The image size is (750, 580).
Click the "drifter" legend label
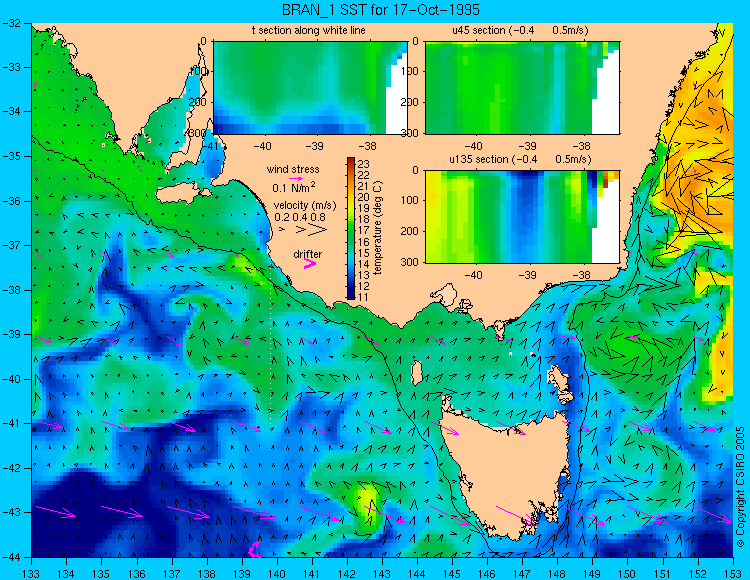(x=308, y=254)
